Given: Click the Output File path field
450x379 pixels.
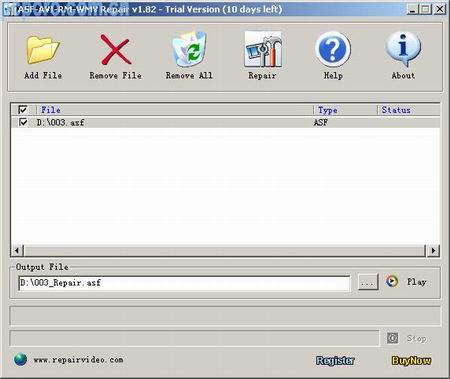Looking at the screenshot, I should [184, 283].
